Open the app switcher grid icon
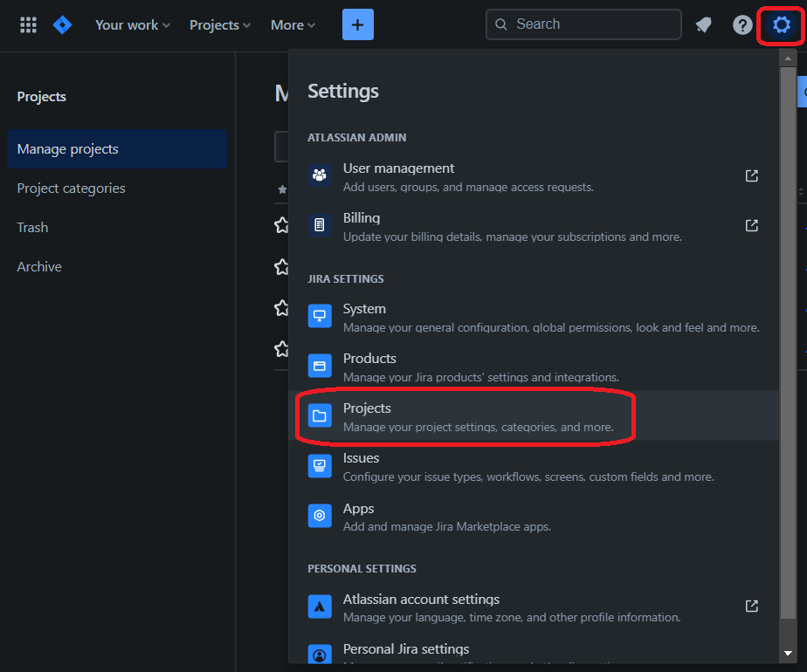 tap(28, 24)
